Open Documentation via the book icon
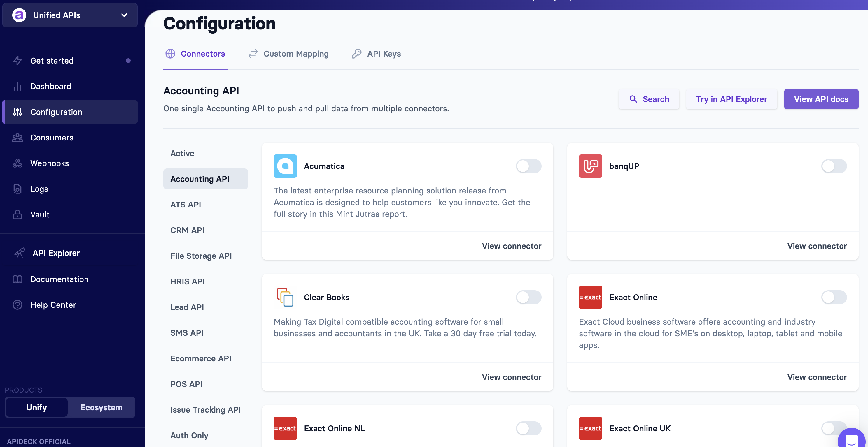The image size is (868, 447). pos(17,279)
